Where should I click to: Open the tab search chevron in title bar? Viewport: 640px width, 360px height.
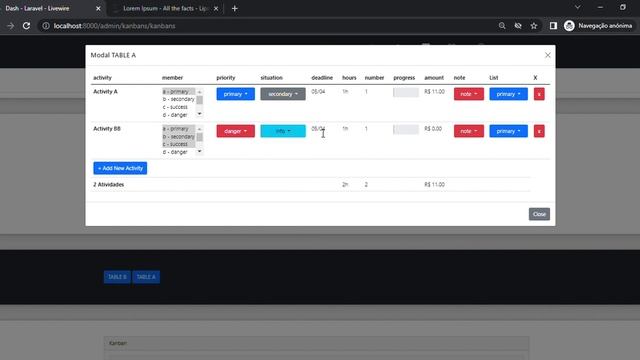coord(578,7)
